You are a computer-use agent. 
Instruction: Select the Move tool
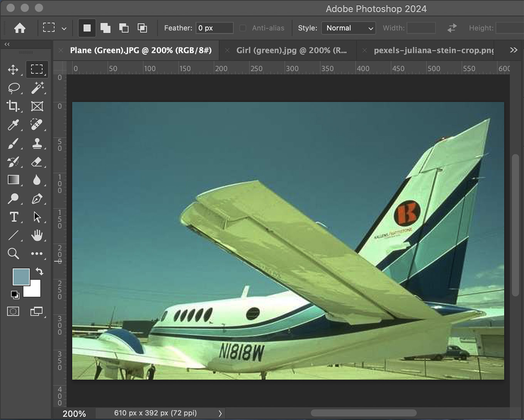coord(13,69)
